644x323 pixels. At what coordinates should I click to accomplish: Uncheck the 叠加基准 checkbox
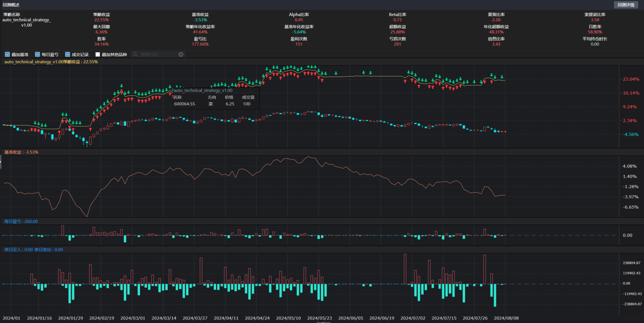[7, 54]
